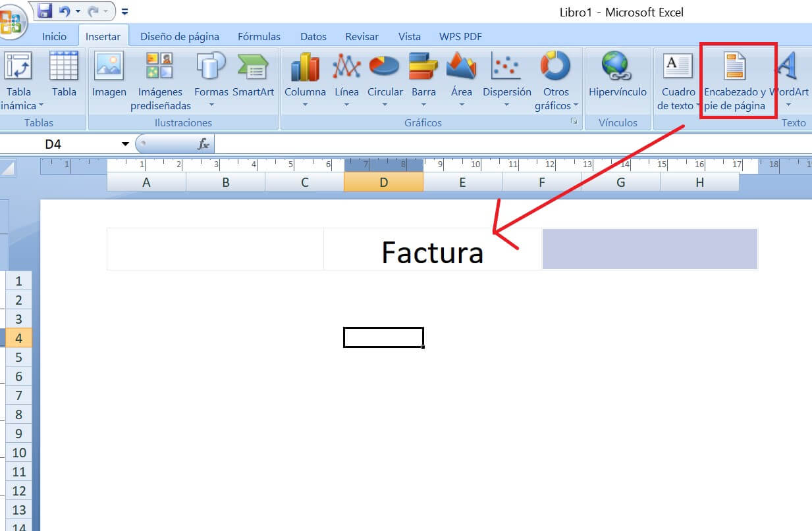812x531 pixels.
Task: Open Undo history dropdown arrow
Action: point(78,11)
